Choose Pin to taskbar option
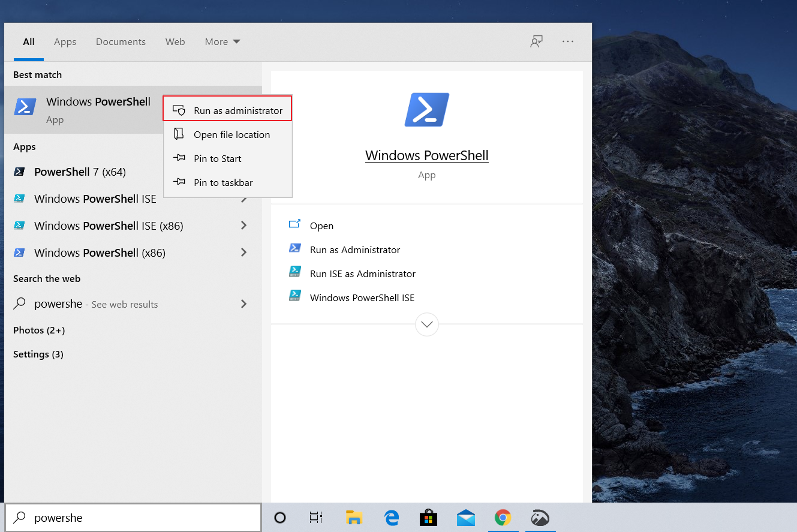The image size is (797, 532). 223,182
